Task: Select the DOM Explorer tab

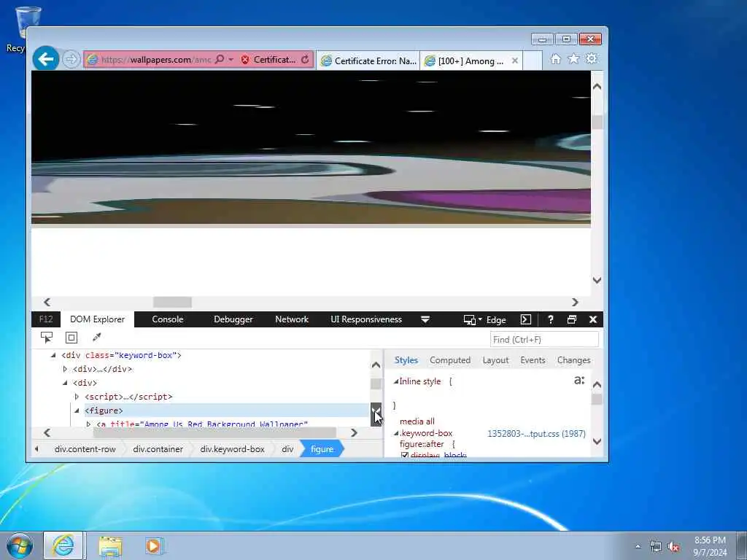Action: (97, 319)
